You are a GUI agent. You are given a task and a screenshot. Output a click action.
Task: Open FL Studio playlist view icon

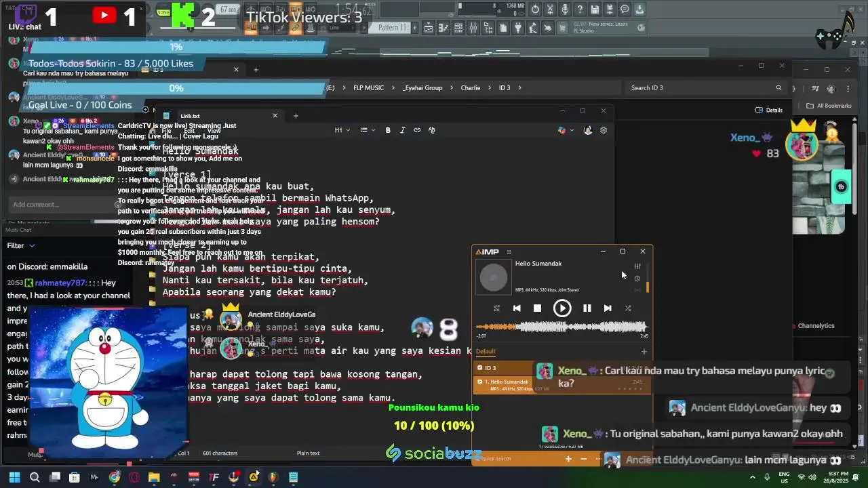coord(429,28)
